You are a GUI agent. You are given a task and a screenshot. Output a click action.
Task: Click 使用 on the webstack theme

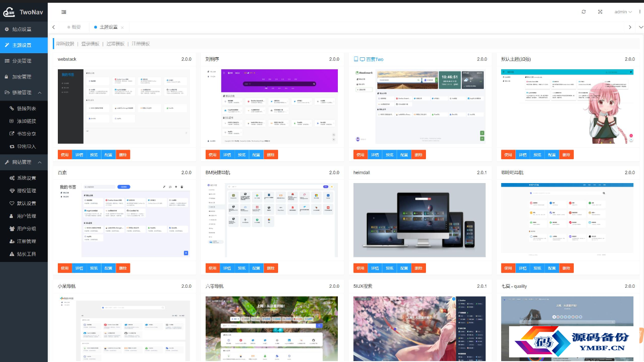tap(65, 155)
